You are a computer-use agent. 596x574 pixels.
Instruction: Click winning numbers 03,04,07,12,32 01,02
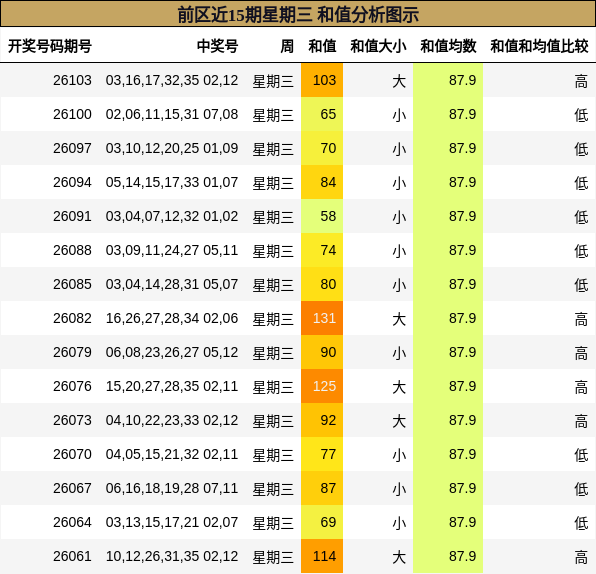(x=172, y=216)
